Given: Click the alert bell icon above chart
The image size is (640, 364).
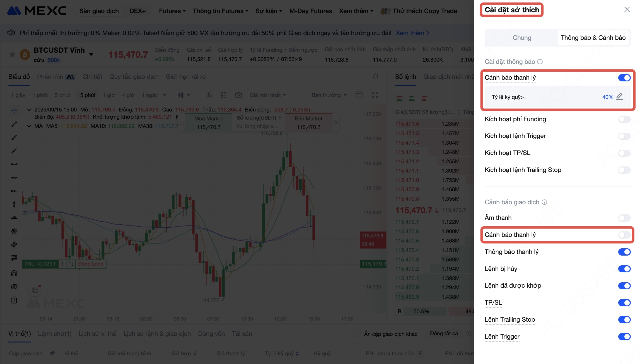Looking at the screenshot, I should (x=376, y=77).
